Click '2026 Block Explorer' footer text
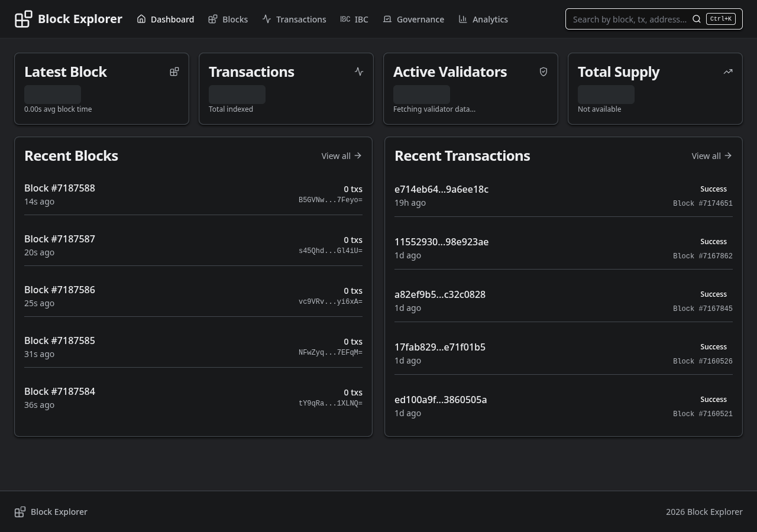This screenshot has width=757, height=532. 704,512
